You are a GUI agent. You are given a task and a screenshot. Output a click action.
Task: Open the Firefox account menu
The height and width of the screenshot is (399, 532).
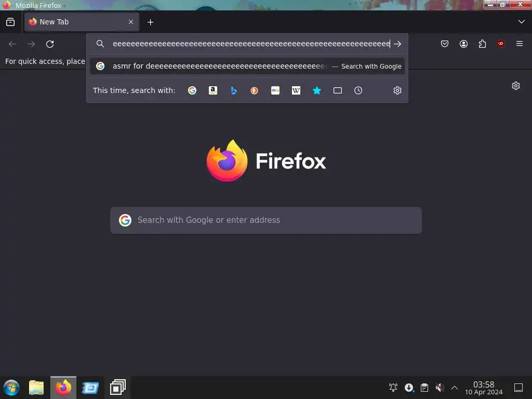click(463, 44)
